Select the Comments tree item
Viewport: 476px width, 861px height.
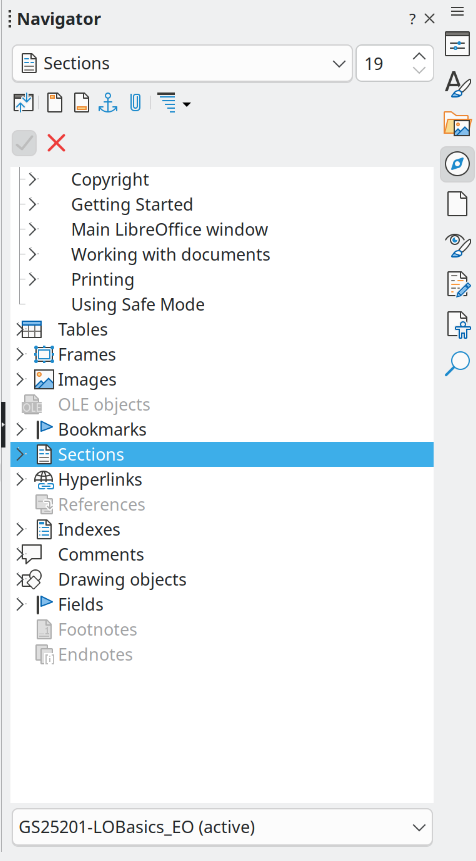(x=101, y=555)
